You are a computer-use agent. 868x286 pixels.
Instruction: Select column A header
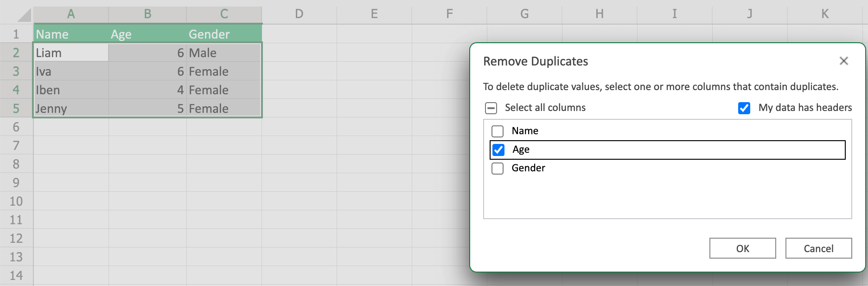coord(71,14)
